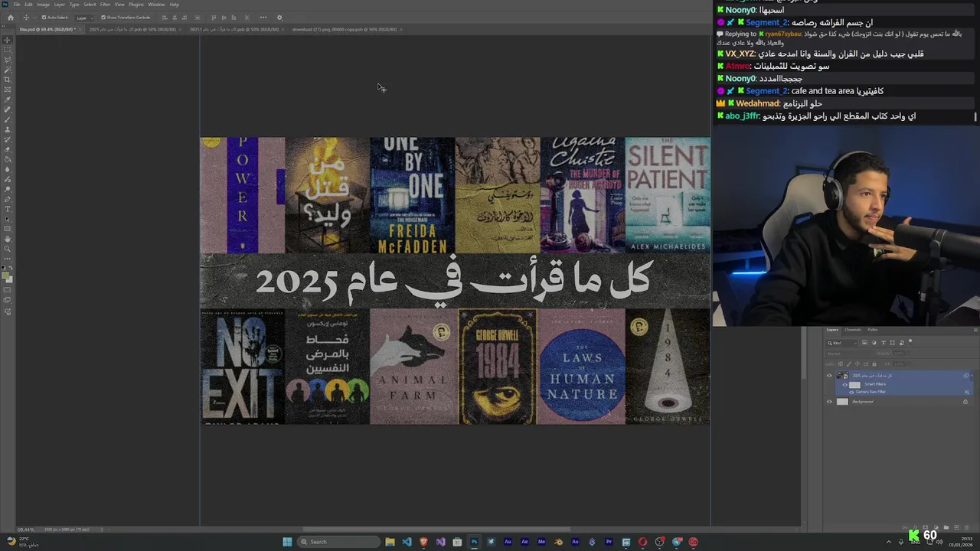This screenshot has width=980, height=551.
Task: Switch to the Channels tab
Action: [x=853, y=330]
